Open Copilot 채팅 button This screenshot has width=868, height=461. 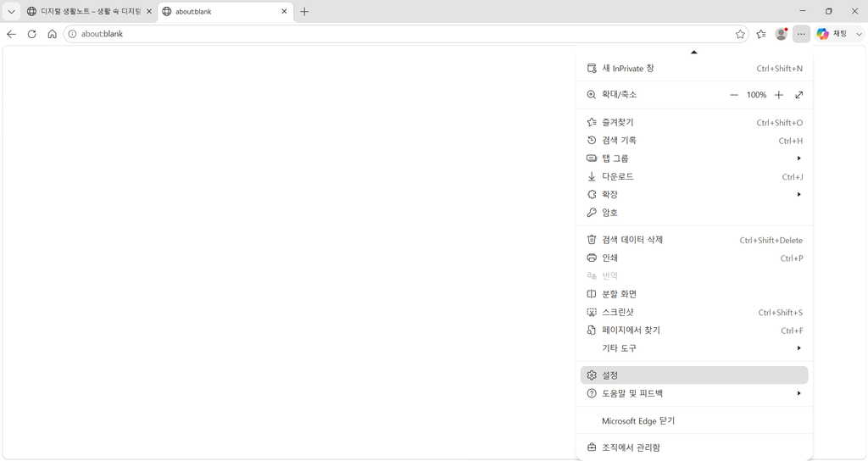[832, 34]
